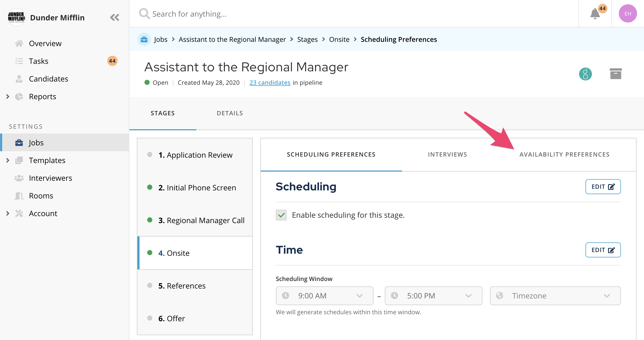Archive job with archive box icon

[616, 74]
